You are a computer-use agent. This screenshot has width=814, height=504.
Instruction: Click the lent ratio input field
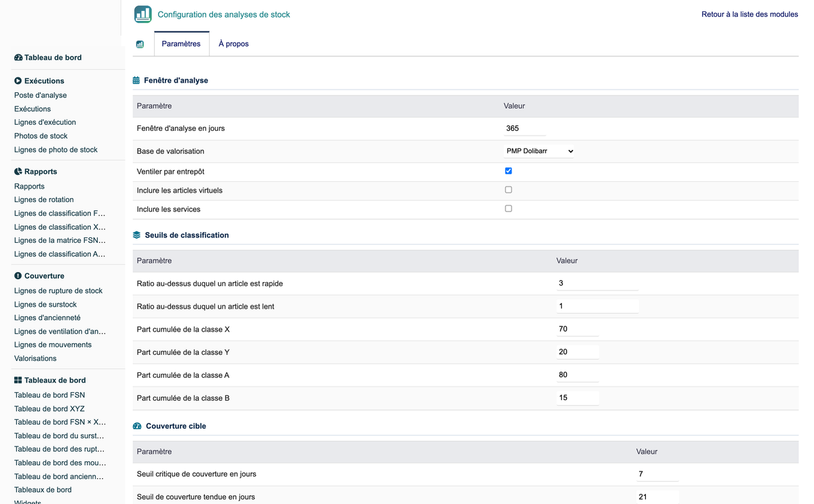coord(598,306)
